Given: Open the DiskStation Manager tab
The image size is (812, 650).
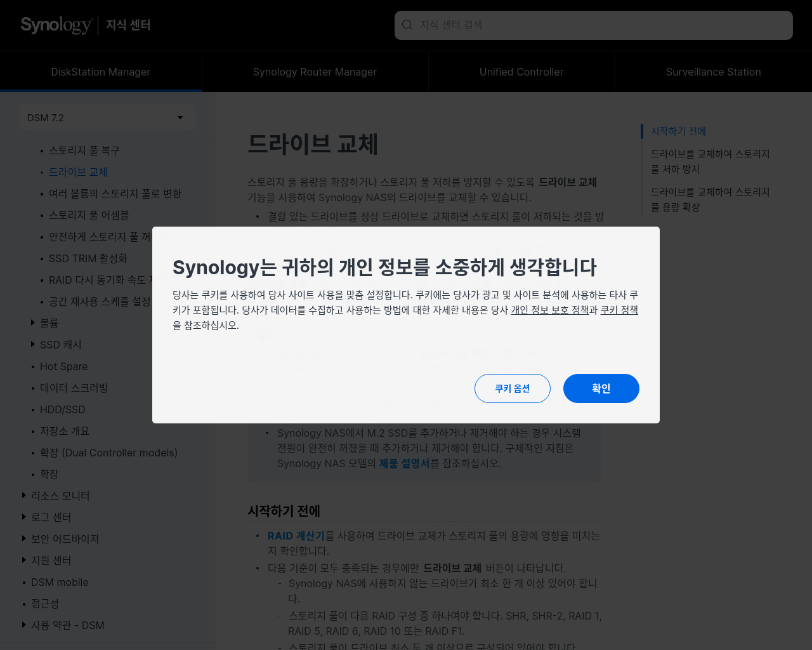Looking at the screenshot, I should coord(101,72).
